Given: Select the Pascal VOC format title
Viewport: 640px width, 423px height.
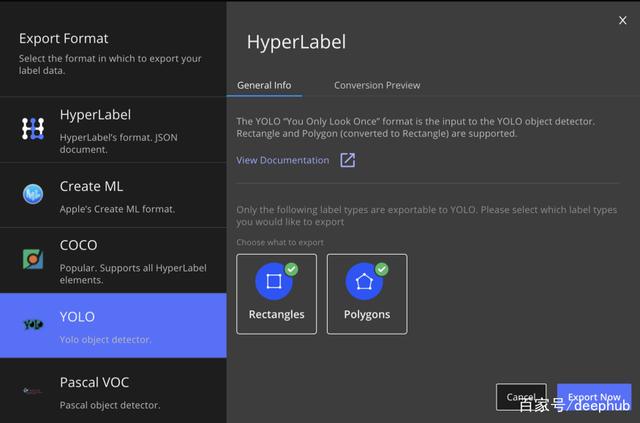Looking at the screenshot, I should (x=94, y=383).
